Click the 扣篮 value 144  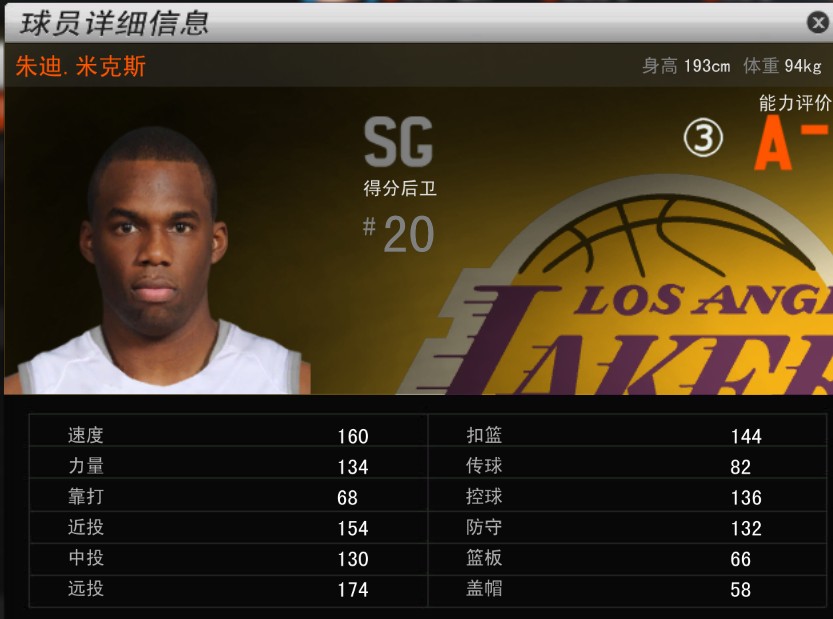[746, 436]
